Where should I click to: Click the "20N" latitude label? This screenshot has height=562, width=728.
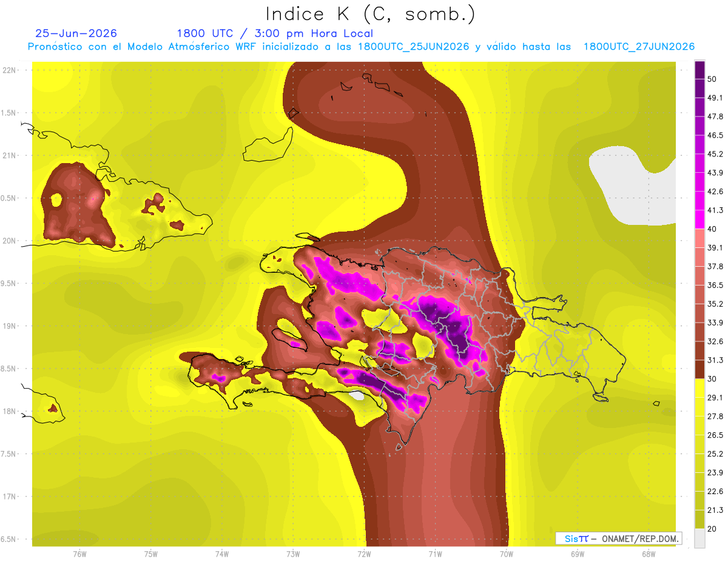point(10,241)
